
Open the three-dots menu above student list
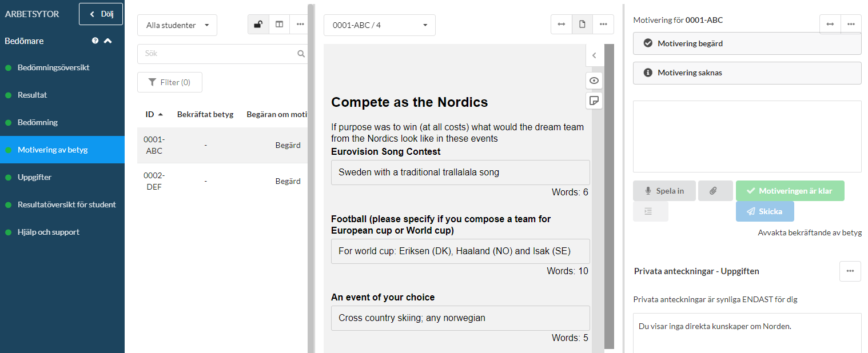click(300, 25)
